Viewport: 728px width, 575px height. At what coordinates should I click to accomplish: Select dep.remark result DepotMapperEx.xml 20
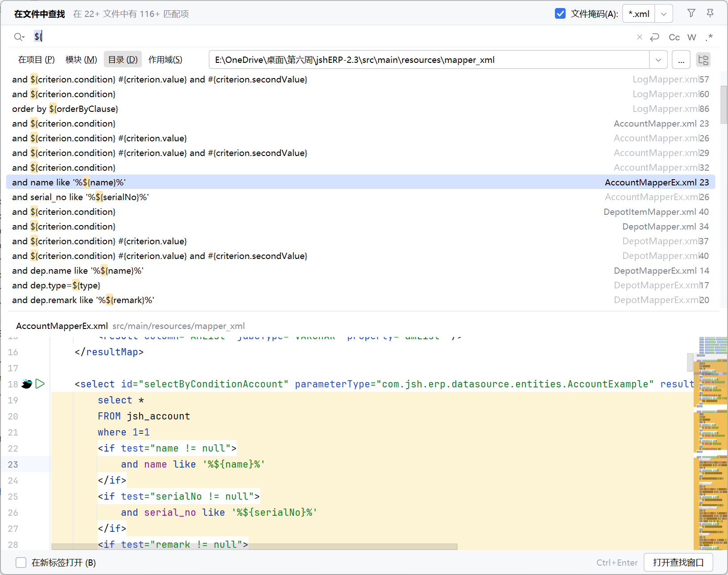(x=360, y=300)
